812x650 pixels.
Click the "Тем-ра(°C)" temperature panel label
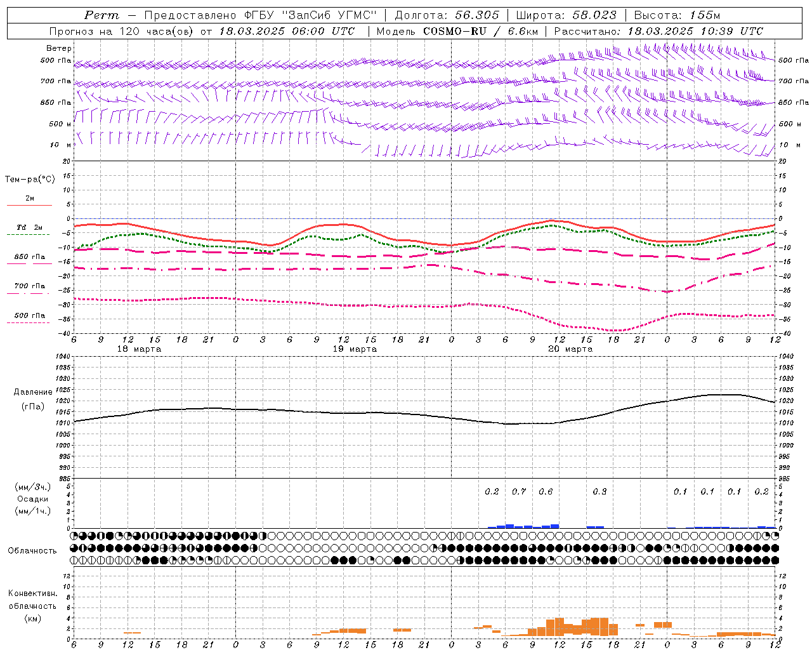[x=29, y=180]
